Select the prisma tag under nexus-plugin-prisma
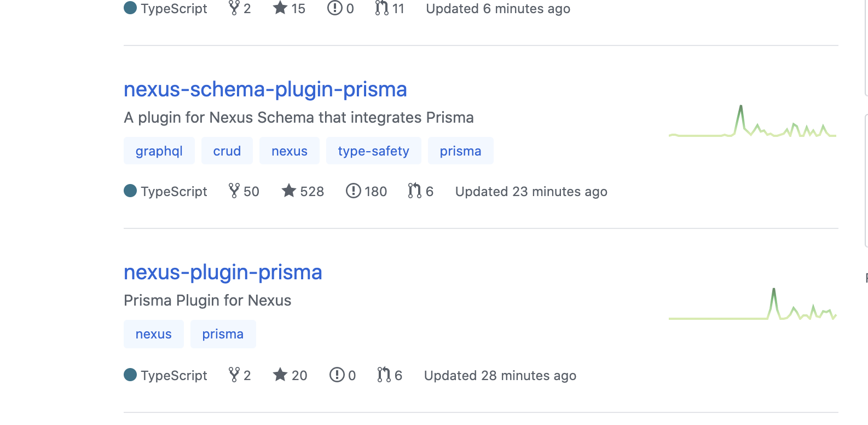Viewport: 868px width, 425px height. tap(223, 334)
